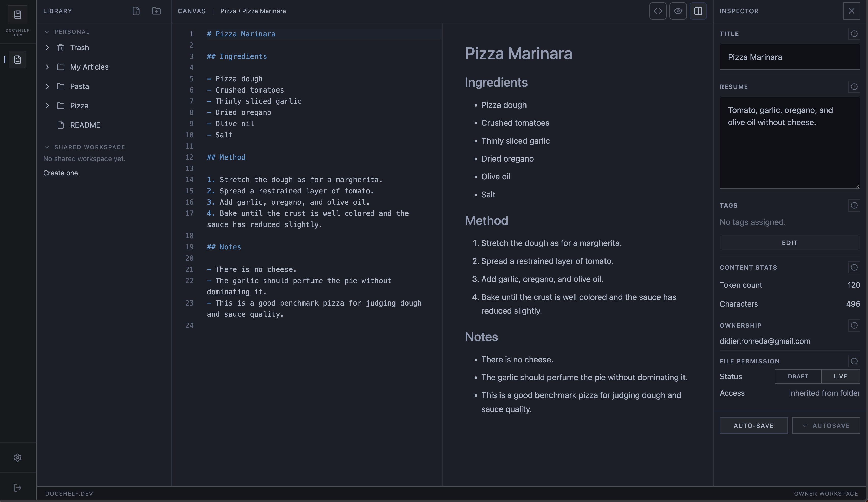Viewport: 868px width, 502px height.
Task: Switch to code-only editor view
Action: 658,11
